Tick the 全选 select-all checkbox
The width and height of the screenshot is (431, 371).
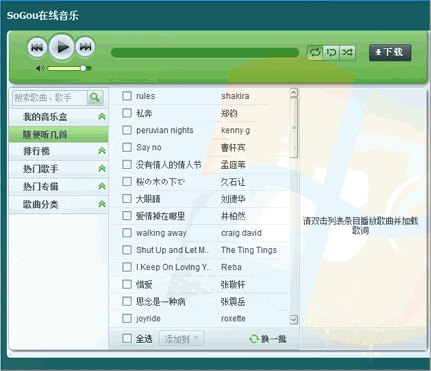(x=127, y=338)
